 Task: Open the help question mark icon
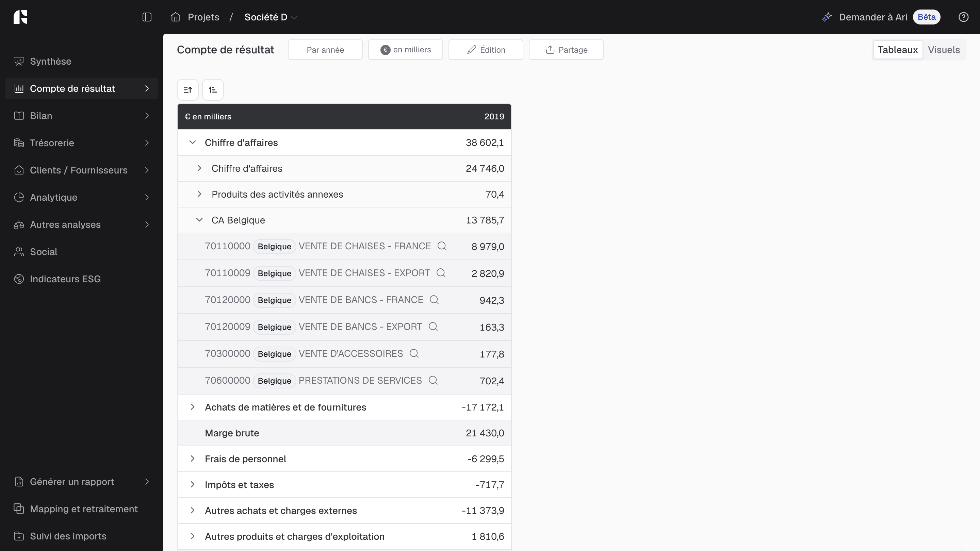point(963,17)
